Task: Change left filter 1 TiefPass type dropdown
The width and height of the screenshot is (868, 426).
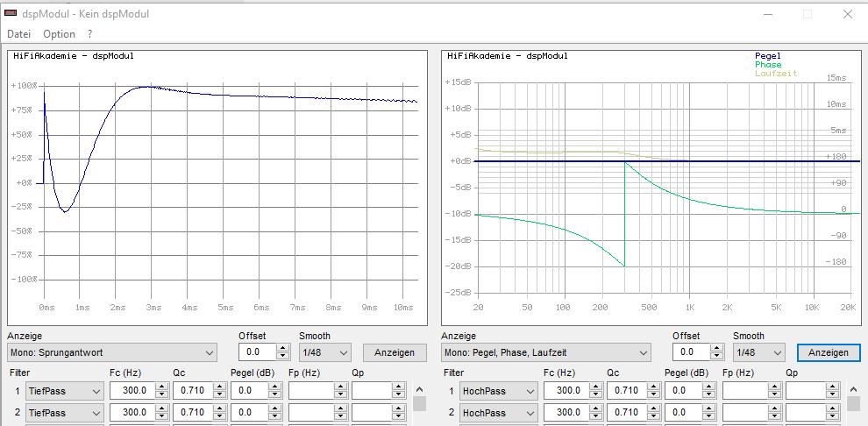Action: pyautogui.click(x=64, y=391)
